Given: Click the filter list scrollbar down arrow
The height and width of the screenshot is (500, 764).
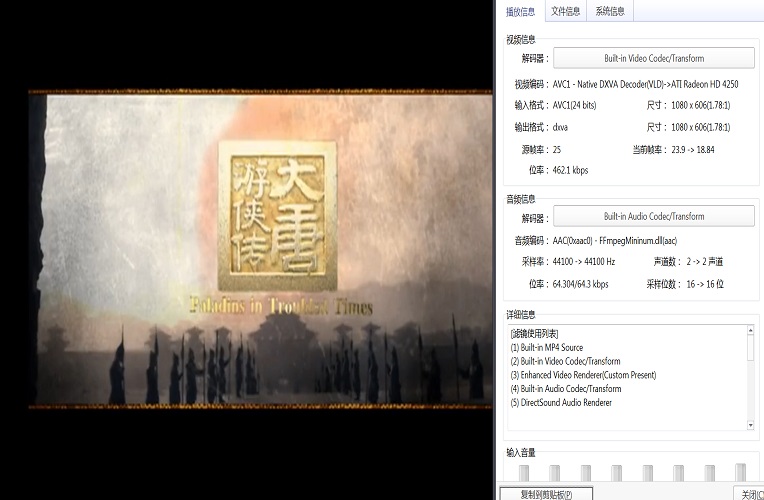Looking at the screenshot, I should [x=751, y=424].
